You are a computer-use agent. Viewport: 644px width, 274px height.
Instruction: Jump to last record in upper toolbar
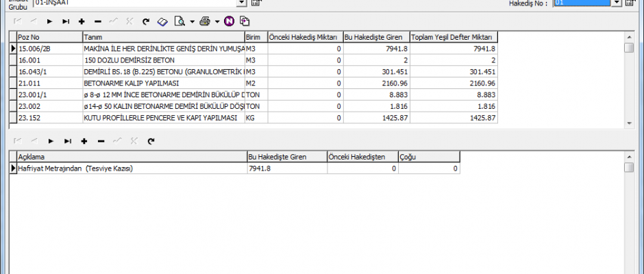(66, 22)
